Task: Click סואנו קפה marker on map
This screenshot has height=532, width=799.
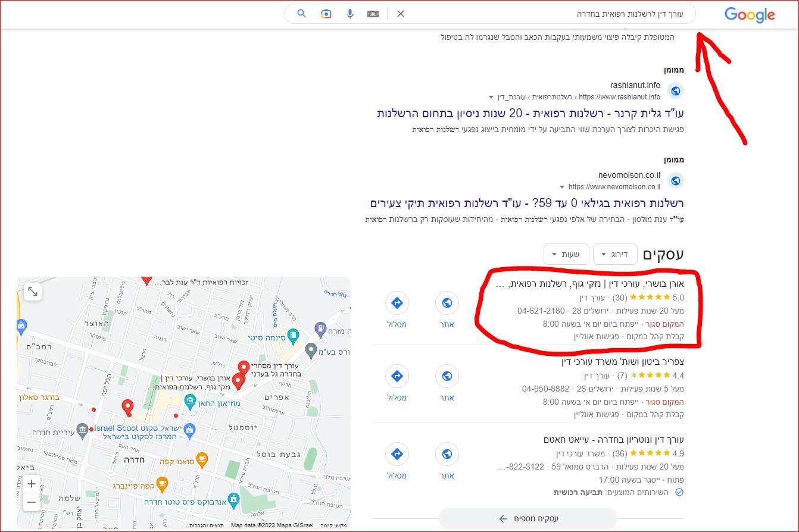Action: point(202,459)
